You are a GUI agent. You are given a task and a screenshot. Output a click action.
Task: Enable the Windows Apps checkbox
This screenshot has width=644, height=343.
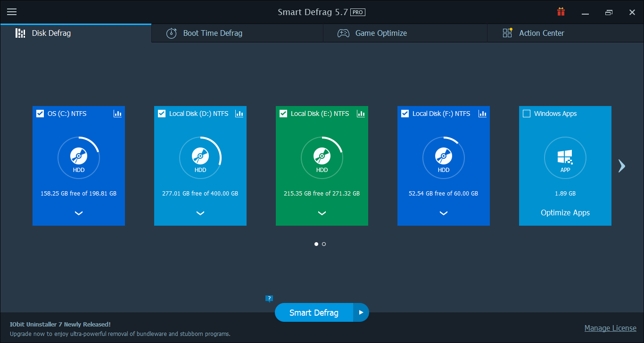point(526,113)
